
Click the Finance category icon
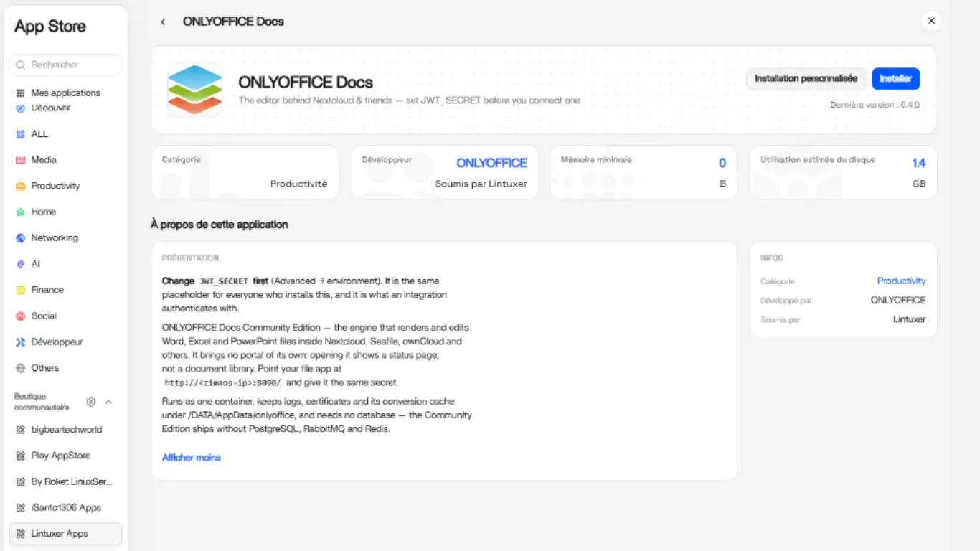click(20, 290)
